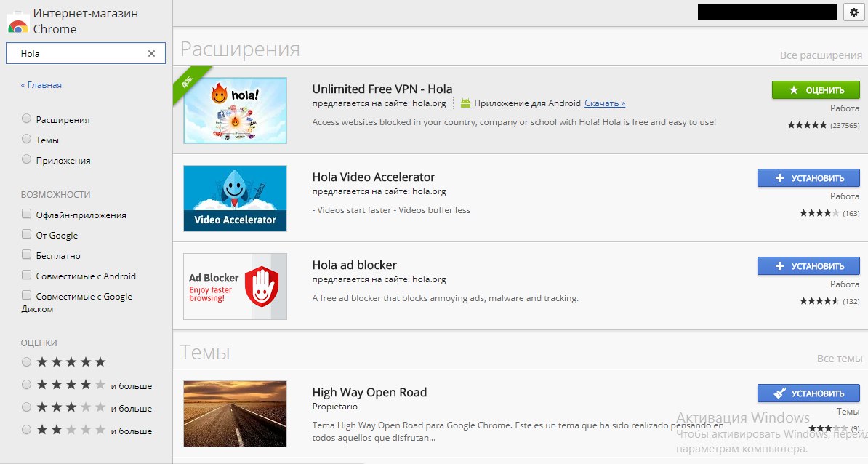The image size is (868, 464).
Task: Open Unlimited Free VPN - Hola thumbnail
Action: click(x=236, y=111)
